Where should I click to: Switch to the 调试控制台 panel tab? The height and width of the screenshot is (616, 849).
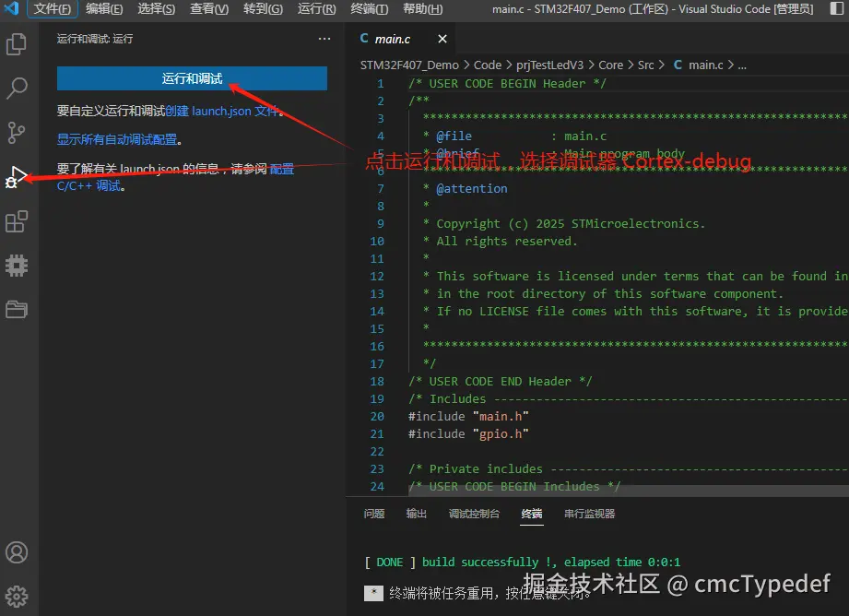coord(475,514)
